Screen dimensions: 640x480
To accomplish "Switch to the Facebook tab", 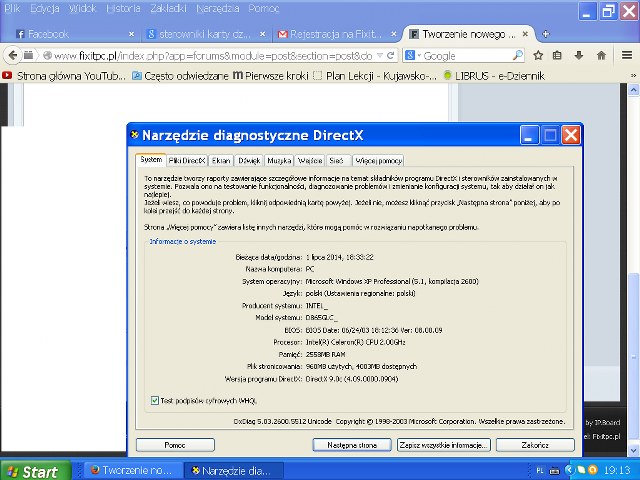I will (x=75, y=34).
